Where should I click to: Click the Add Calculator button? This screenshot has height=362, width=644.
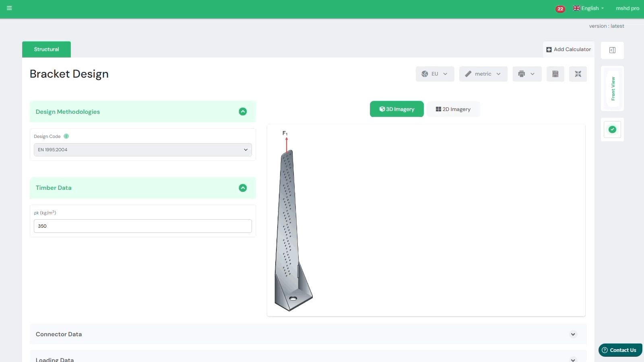(568, 49)
